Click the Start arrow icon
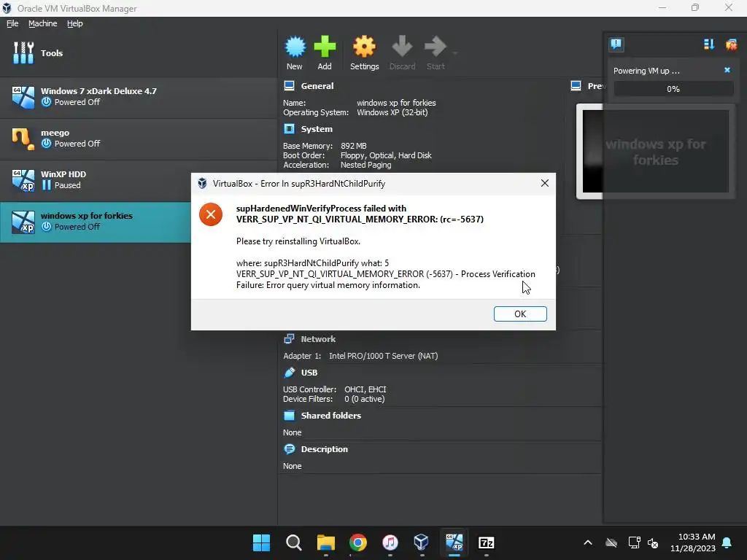This screenshot has width=747, height=560. coord(435,47)
